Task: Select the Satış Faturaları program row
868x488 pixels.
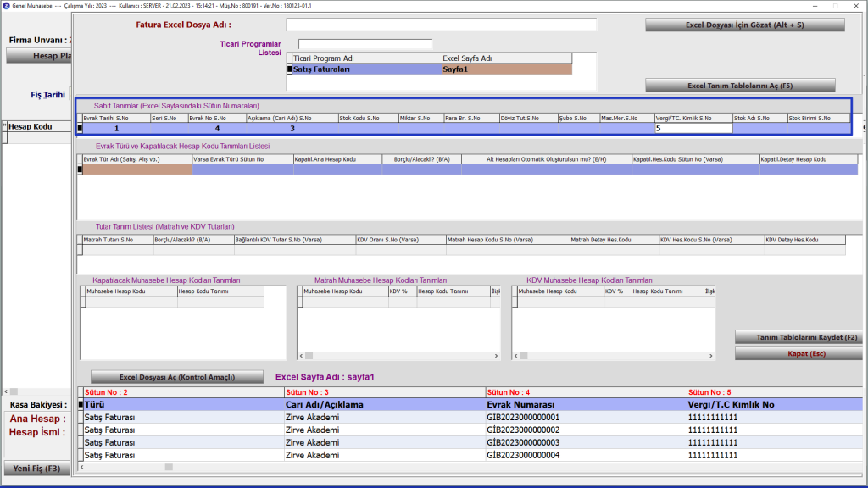Action: click(366, 69)
